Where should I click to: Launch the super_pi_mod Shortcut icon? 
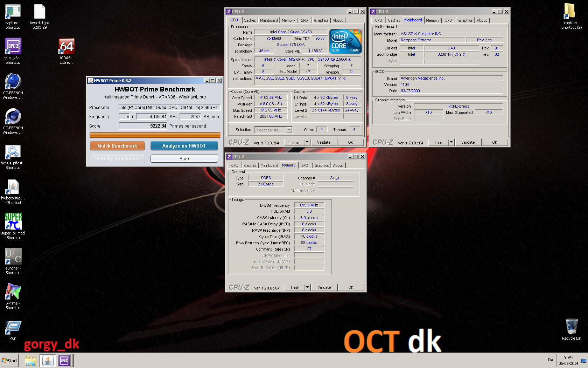[13, 226]
